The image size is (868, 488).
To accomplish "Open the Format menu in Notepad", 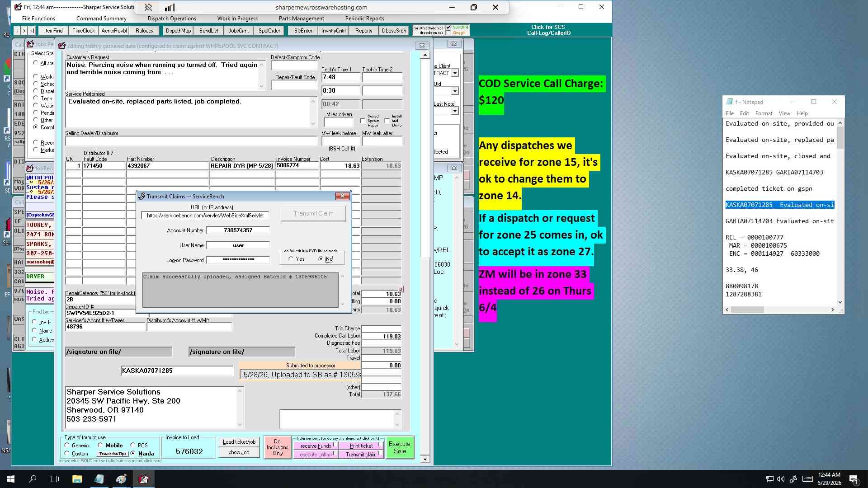I will pos(764,113).
